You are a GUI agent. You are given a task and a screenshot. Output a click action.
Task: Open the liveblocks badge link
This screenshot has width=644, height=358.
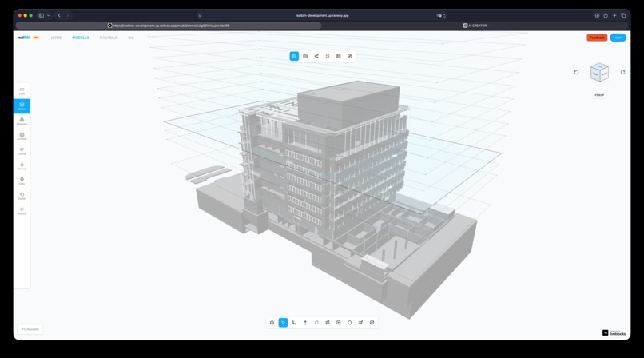coord(614,333)
